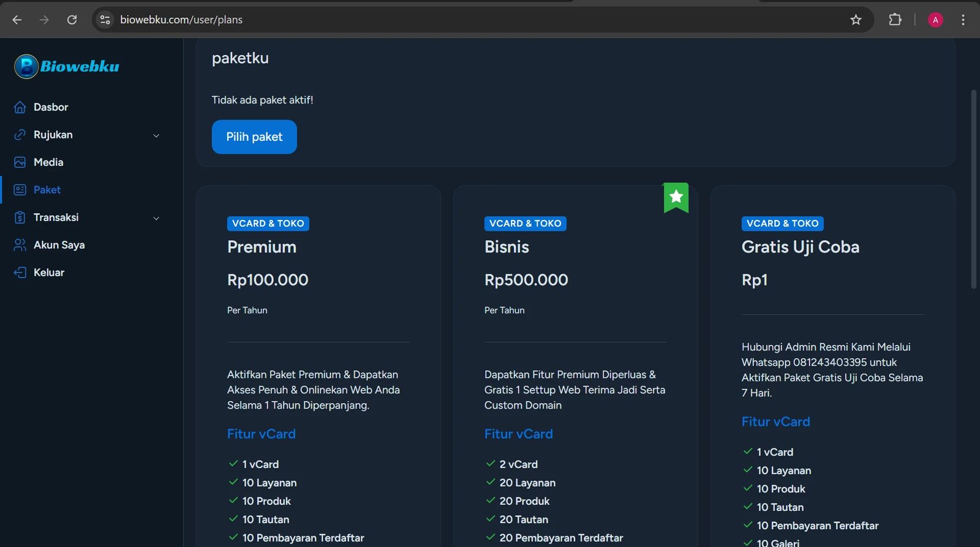Click "20 Produk" feature
This screenshot has height=547, width=980.
point(524,501)
